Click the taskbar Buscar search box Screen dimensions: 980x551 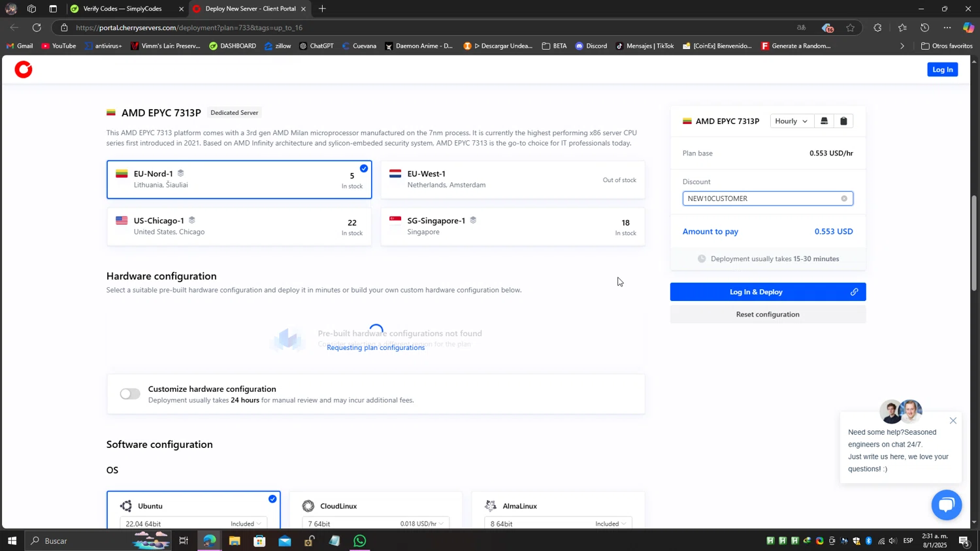coord(98,541)
